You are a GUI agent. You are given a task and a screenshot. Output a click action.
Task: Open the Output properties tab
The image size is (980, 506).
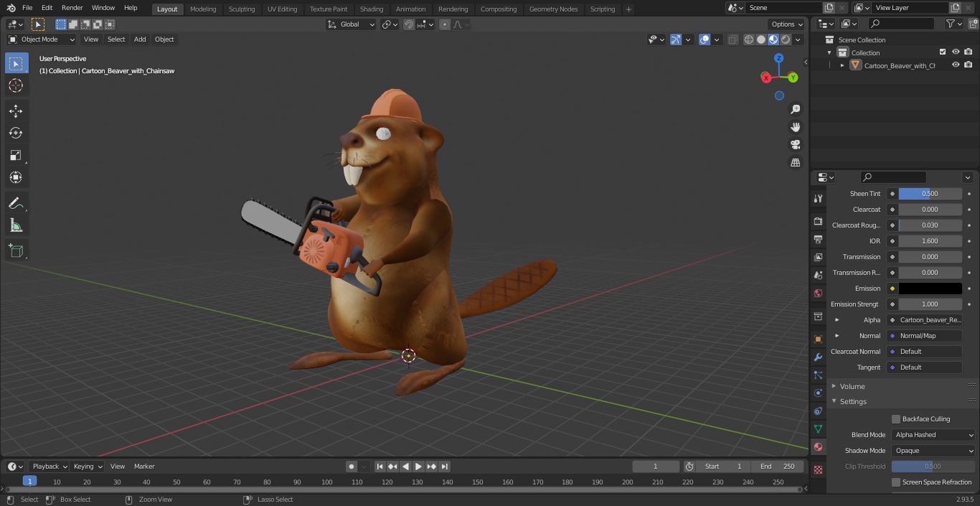click(818, 239)
